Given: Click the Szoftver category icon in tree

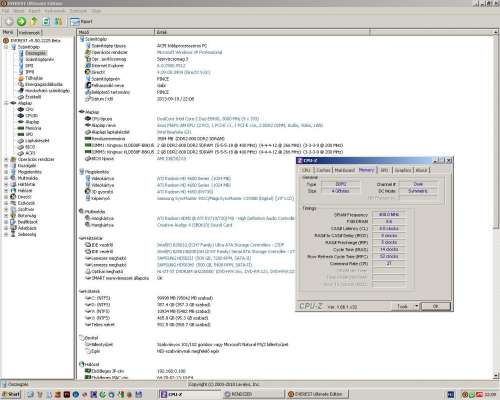Looking at the screenshot, I should point(13,209).
